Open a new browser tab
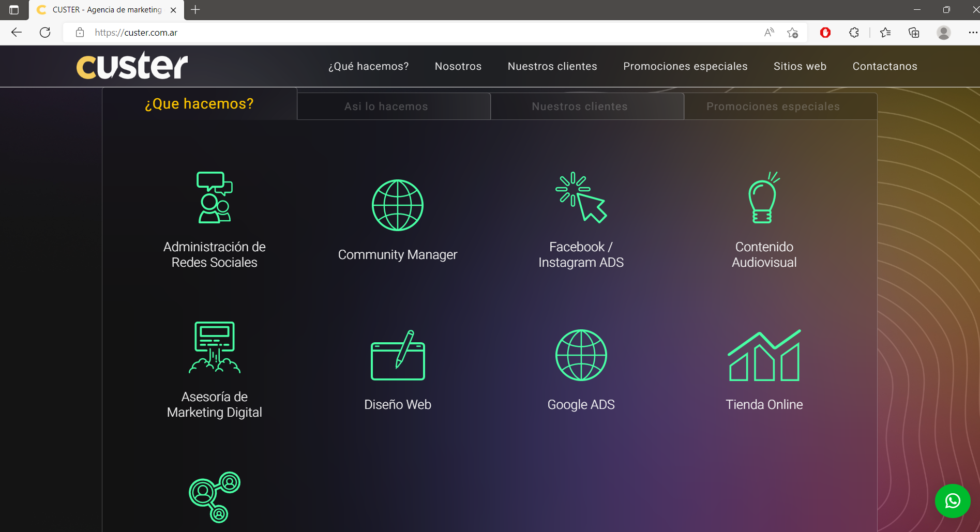This screenshot has width=980, height=532. (x=195, y=10)
